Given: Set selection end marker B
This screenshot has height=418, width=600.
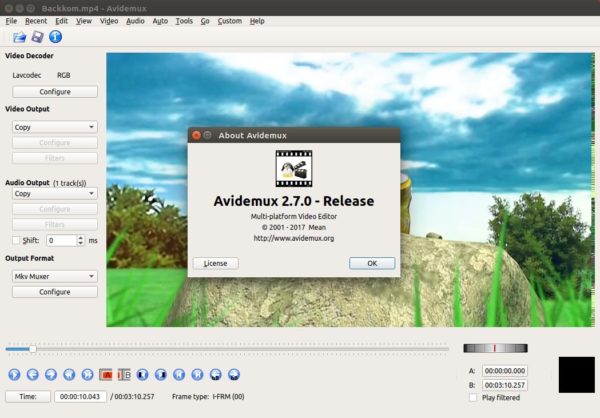Looking at the screenshot, I should click(x=124, y=375).
